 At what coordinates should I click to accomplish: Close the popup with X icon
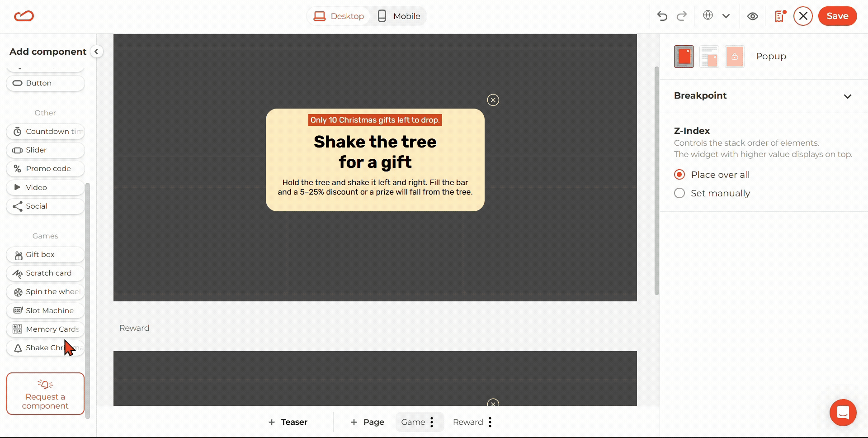pyautogui.click(x=493, y=100)
